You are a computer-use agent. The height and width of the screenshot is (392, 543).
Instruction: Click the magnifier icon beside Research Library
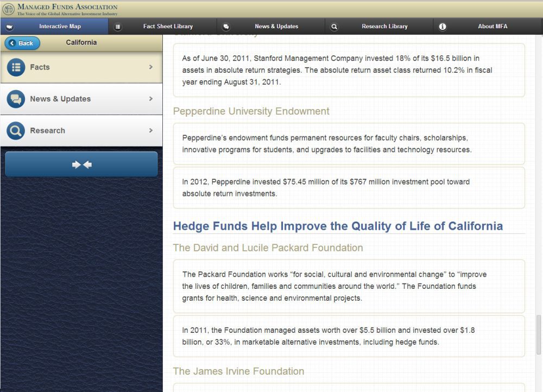(334, 27)
